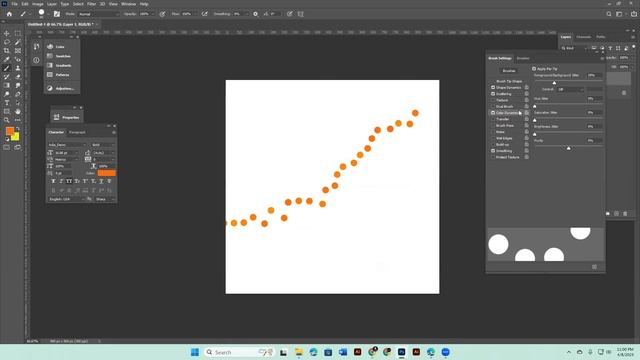This screenshot has width=640, height=360.
Task: Select the Frame tool
Action: click(x=18, y=51)
